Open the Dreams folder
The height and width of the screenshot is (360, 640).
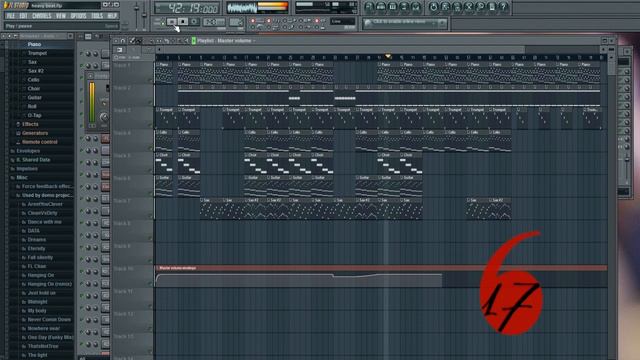tap(36, 240)
